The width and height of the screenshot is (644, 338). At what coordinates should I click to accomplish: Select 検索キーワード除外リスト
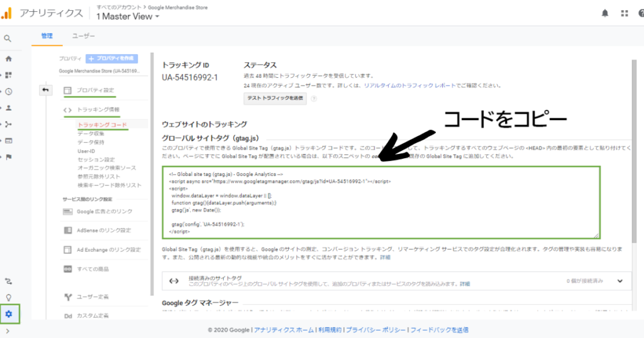click(109, 185)
